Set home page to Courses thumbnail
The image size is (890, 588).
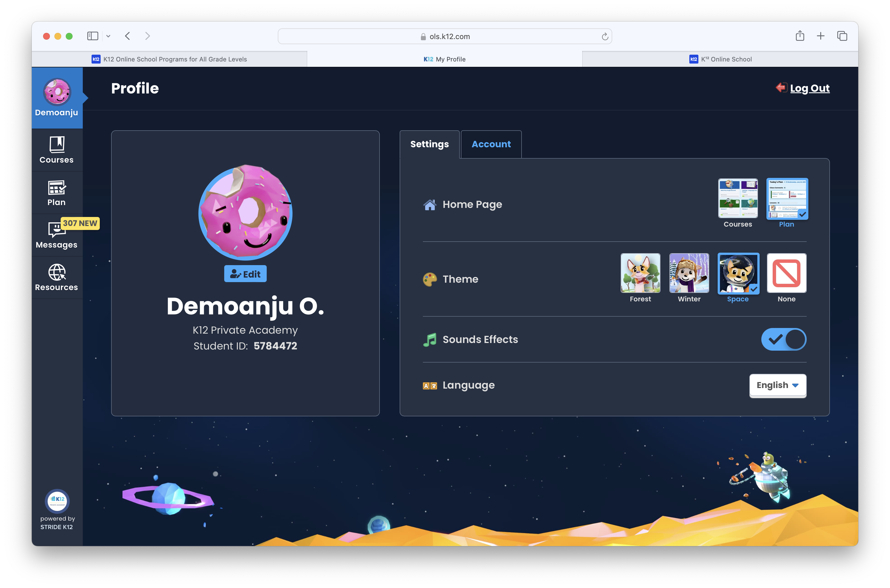click(x=738, y=198)
